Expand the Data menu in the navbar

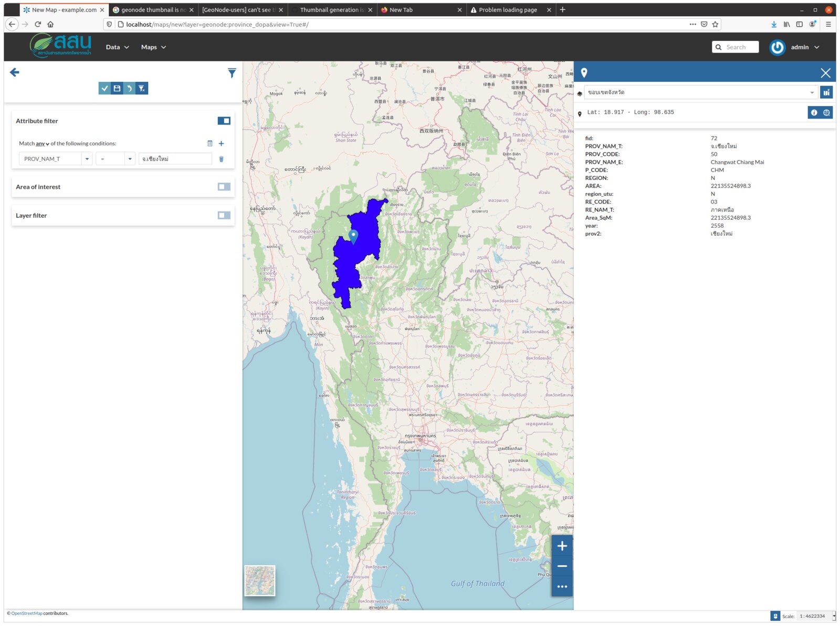[x=118, y=47]
